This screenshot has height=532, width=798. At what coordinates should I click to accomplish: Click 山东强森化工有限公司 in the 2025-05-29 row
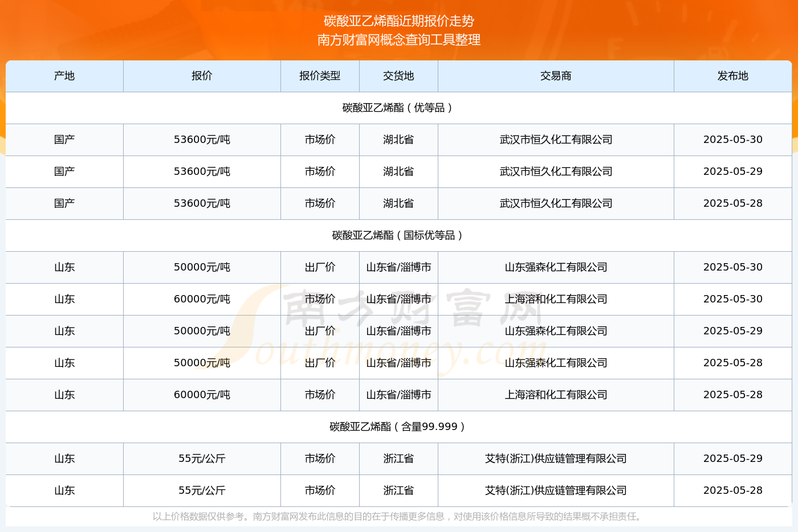(x=556, y=331)
